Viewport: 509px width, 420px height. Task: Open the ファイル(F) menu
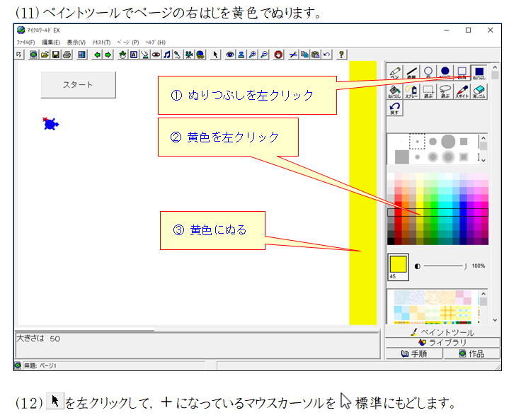pyautogui.click(x=25, y=42)
